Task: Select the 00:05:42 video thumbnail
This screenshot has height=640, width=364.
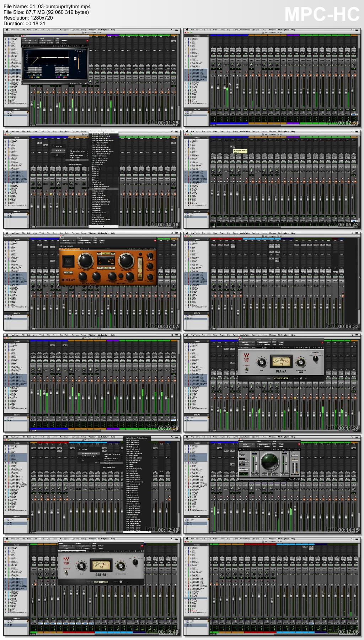Action: (x=272, y=179)
